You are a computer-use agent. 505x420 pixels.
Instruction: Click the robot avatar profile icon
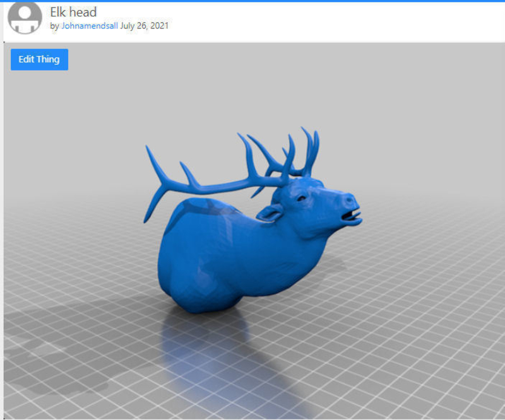(24, 18)
